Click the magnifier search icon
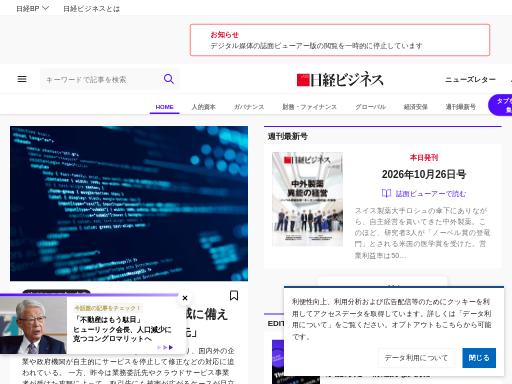 (169, 79)
